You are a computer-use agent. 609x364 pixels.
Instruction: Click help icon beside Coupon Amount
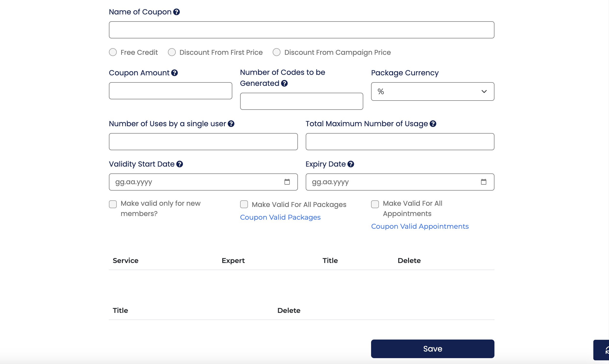[175, 73]
